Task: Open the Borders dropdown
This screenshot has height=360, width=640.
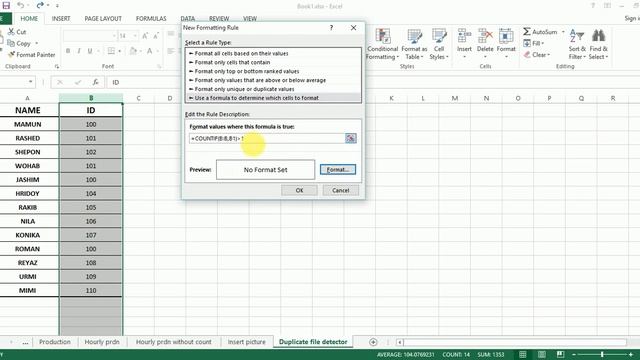Action: click(x=120, y=51)
